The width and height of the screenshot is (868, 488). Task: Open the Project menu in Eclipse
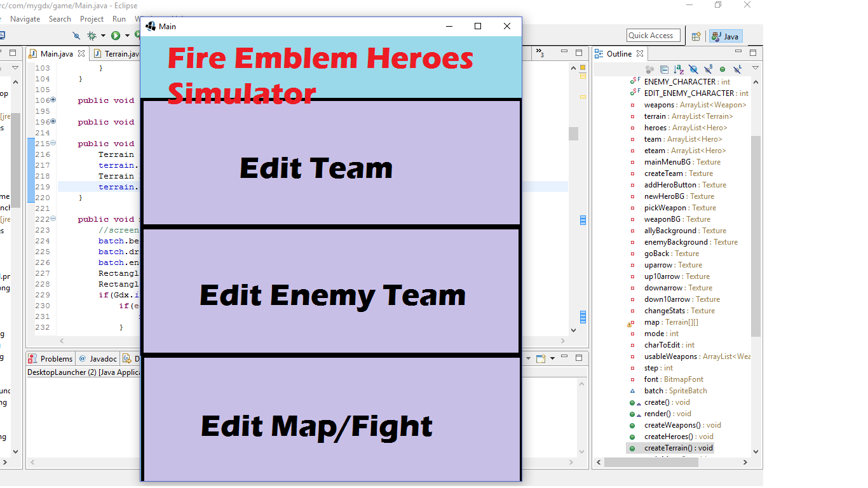(x=92, y=19)
